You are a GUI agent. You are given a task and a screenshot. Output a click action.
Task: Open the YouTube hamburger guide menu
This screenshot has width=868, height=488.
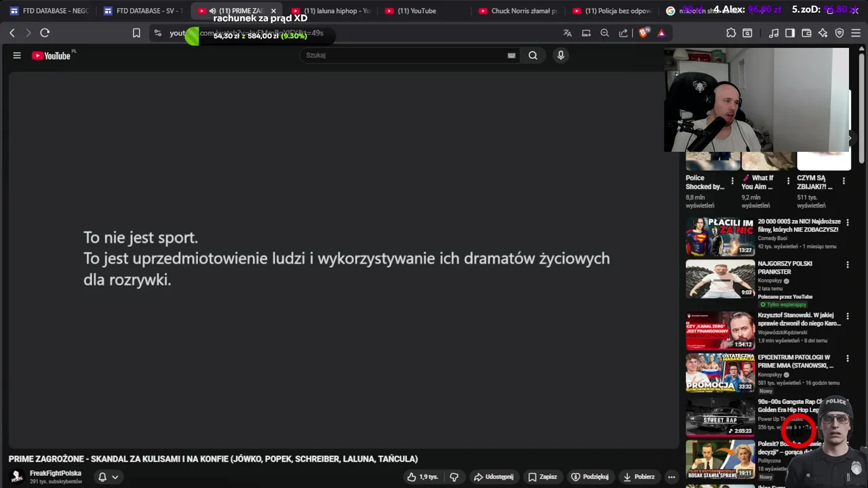click(x=17, y=56)
